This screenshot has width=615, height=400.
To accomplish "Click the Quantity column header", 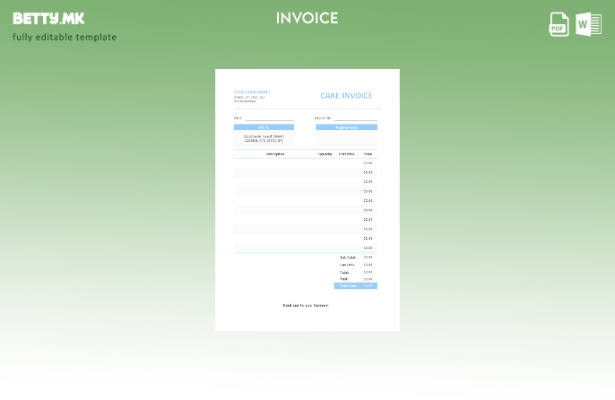I will point(325,154).
